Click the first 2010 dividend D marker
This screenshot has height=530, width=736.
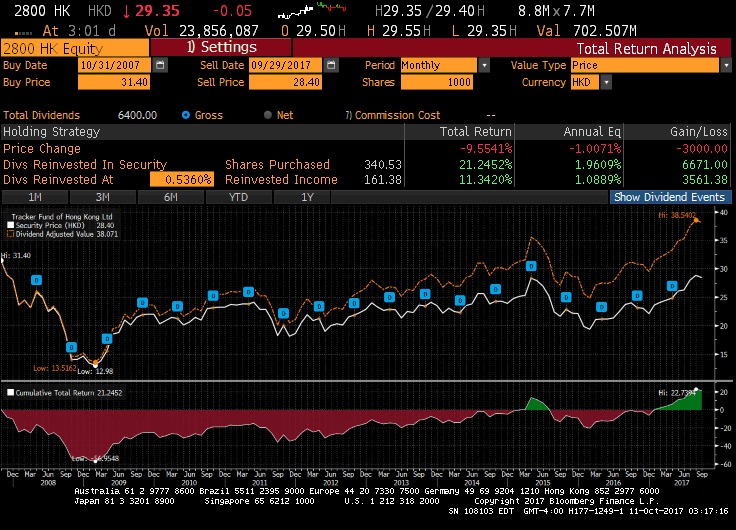(x=177, y=307)
